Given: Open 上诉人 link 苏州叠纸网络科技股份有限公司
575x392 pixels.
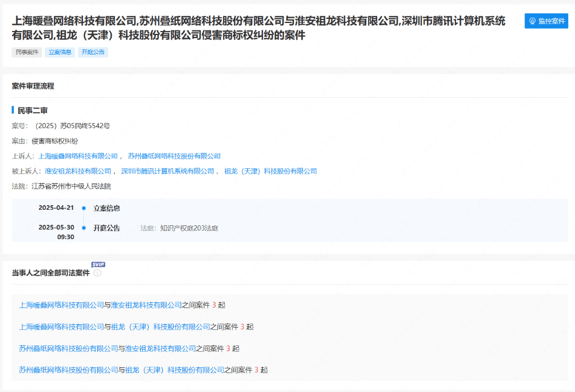Looking at the screenshot, I should click(174, 156).
